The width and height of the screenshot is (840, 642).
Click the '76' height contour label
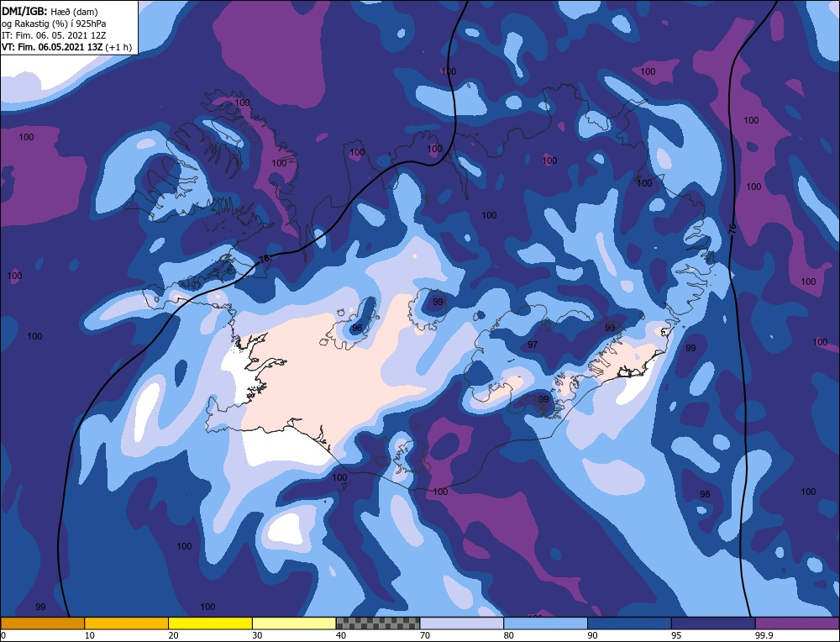click(732, 229)
